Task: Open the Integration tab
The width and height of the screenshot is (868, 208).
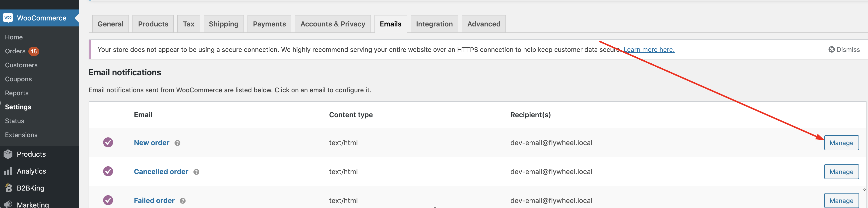Action: (434, 24)
